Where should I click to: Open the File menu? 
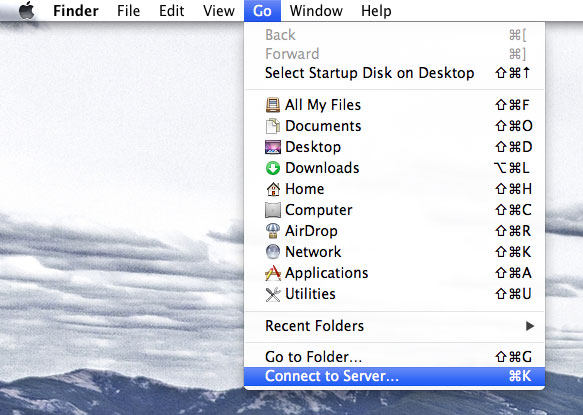128,11
